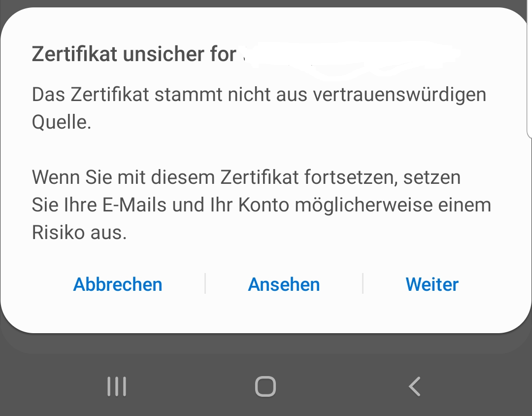Click the "Zertifikat unsicher for" title
The image size is (532, 416).
click(x=134, y=54)
